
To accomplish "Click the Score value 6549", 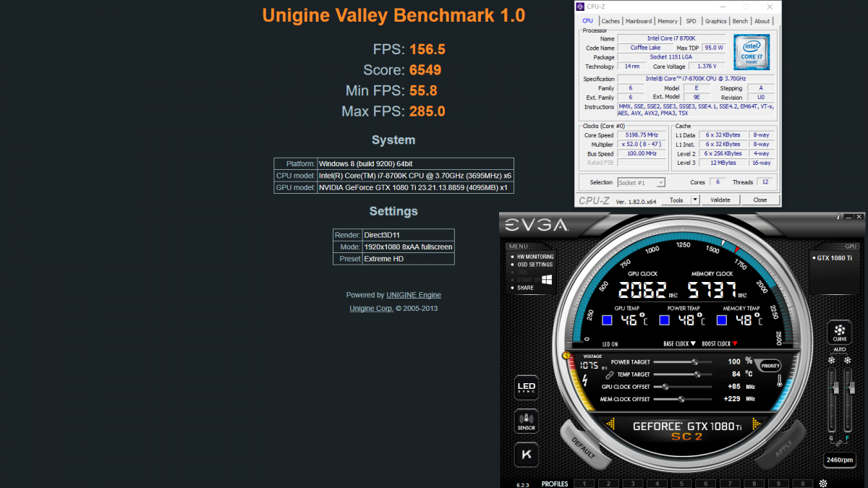I will (x=425, y=70).
